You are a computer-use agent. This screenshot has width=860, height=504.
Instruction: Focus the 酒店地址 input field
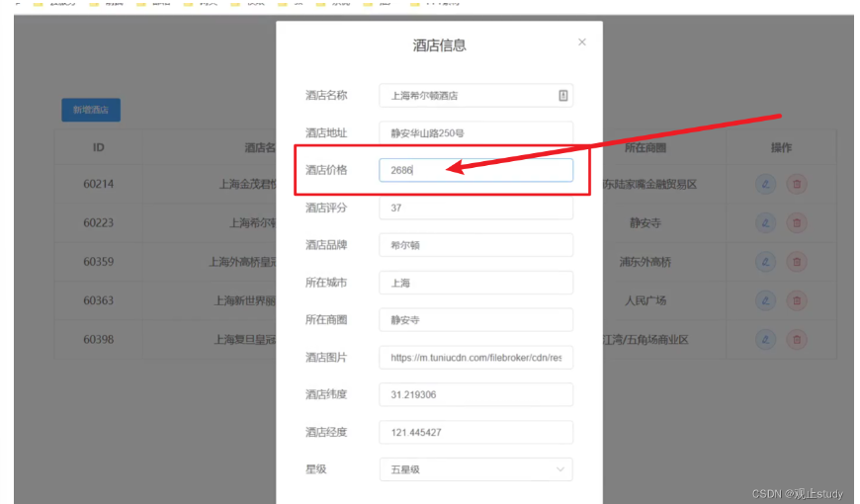pos(476,132)
